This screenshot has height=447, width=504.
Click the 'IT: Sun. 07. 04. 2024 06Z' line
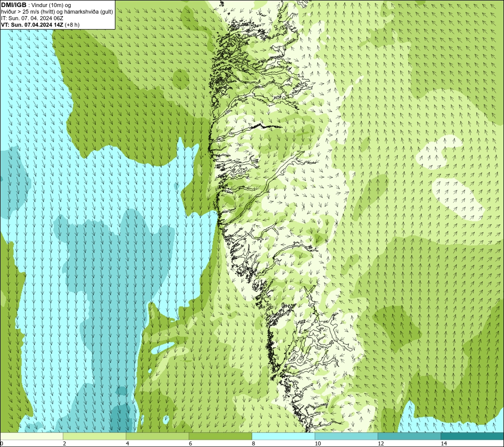click(x=32, y=18)
